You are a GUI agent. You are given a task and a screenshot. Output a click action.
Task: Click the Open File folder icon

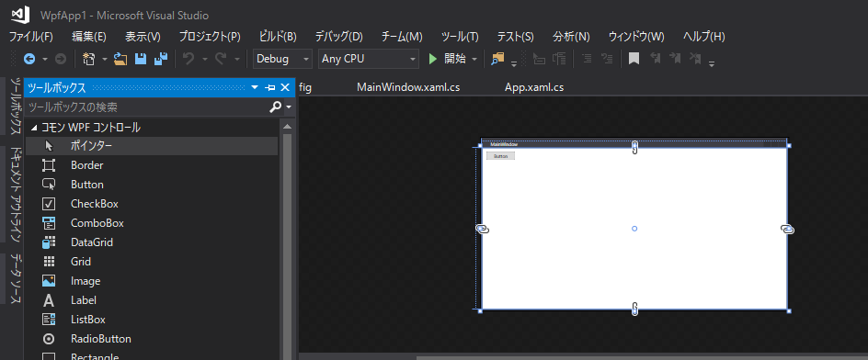tap(120, 59)
